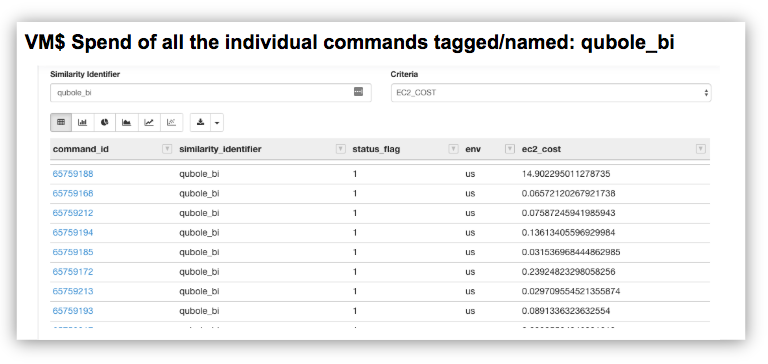This screenshot has height=364, width=768.
Task: Switch to scatter chart view
Action: point(171,122)
